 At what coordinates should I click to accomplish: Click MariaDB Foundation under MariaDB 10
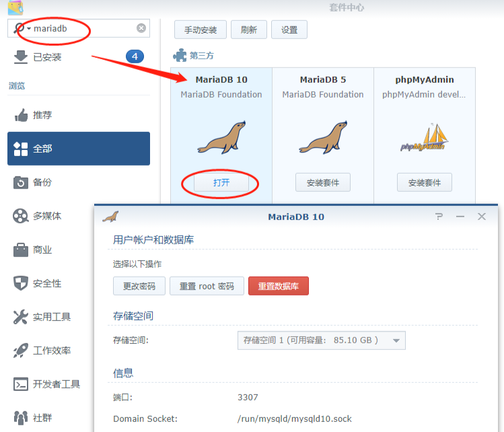pos(221,94)
